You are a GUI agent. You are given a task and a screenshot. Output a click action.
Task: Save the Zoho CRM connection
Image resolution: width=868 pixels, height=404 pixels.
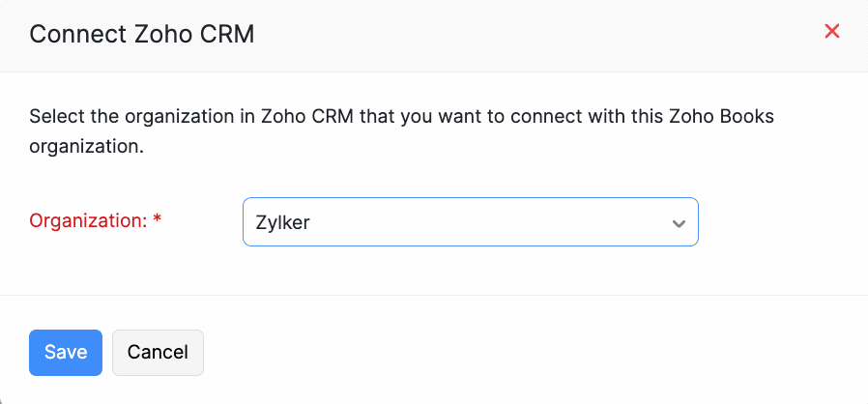[66, 352]
